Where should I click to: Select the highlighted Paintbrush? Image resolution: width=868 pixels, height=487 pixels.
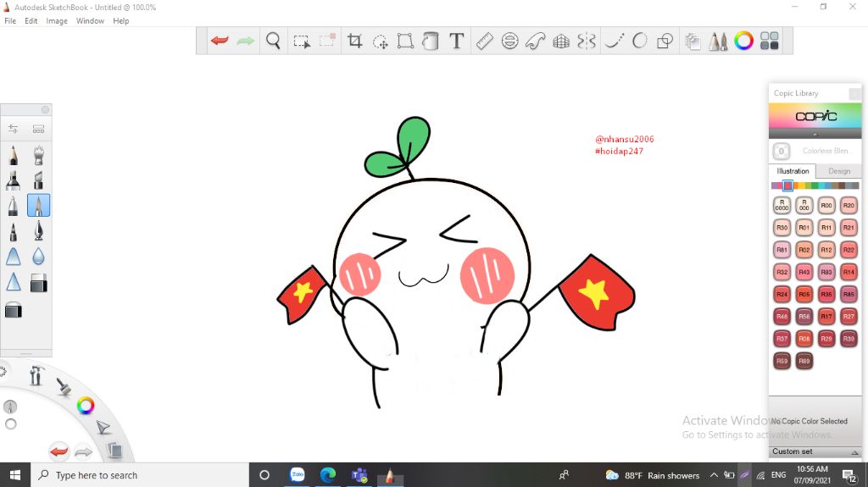(38, 205)
